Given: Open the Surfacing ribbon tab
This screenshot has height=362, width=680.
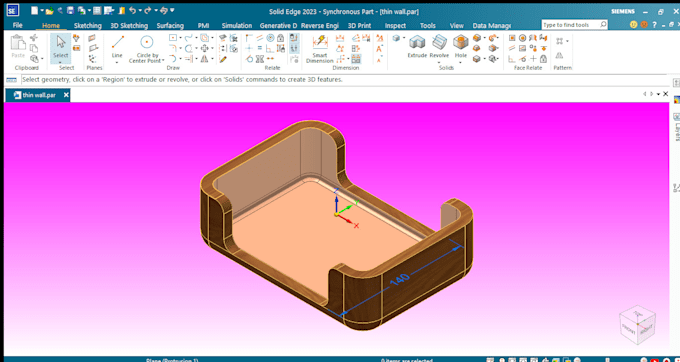Looking at the screenshot, I should [170, 26].
